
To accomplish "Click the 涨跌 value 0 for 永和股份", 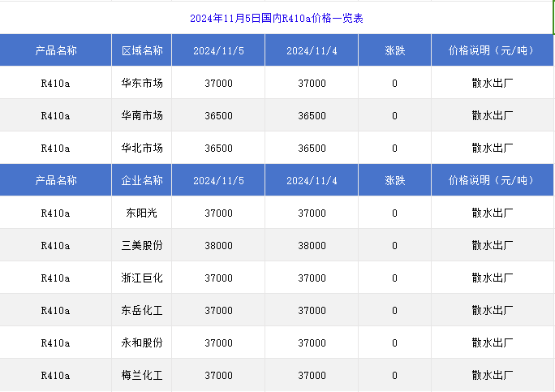I will (x=394, y=343).
